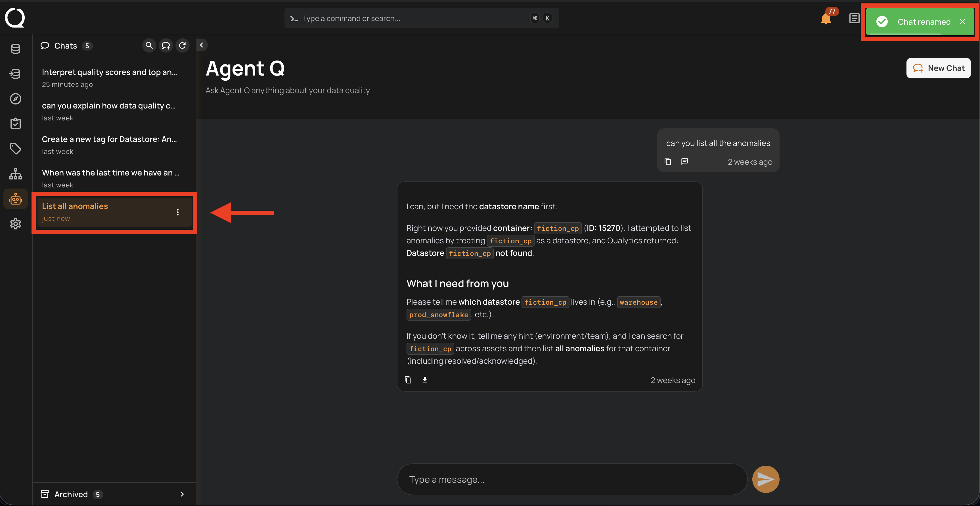Open notifications bell with 77 badge

[x=826, y=18]
